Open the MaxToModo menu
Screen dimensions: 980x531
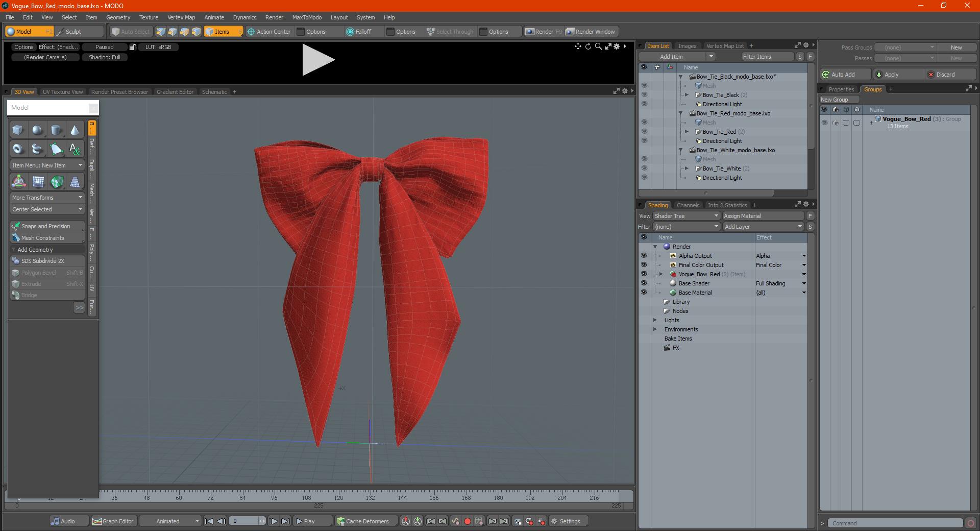pyautogui.click(x=307, y=17)
